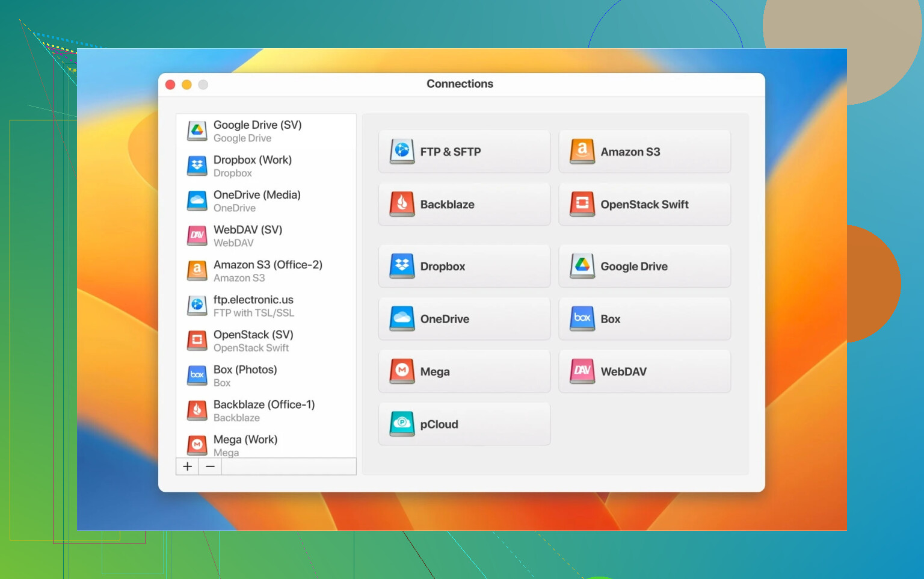Screen dimensions: 924x579
Task: Click the WebDAV button's drive icon
Action: point(582,371)
